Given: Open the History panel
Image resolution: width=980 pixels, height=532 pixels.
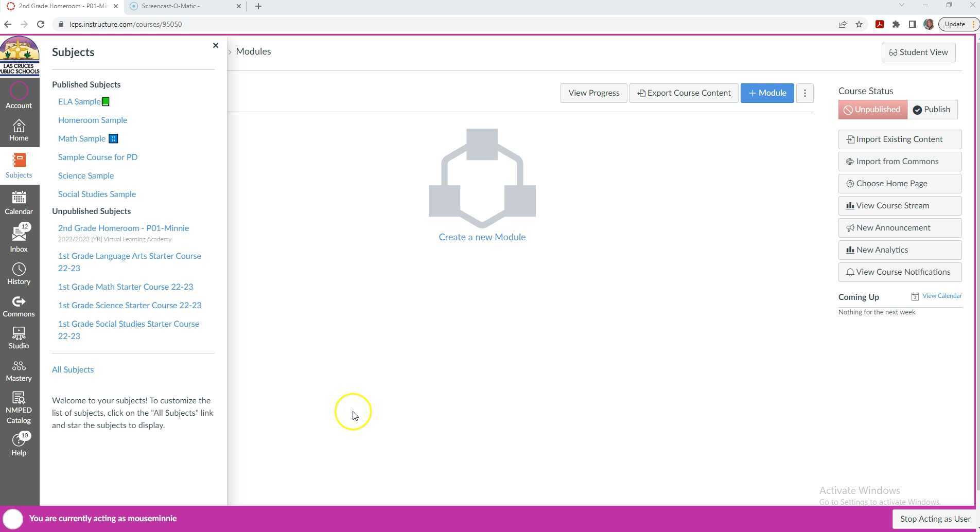Looking at the screenshot, I should pyautogui.click(x=19, y=273).
